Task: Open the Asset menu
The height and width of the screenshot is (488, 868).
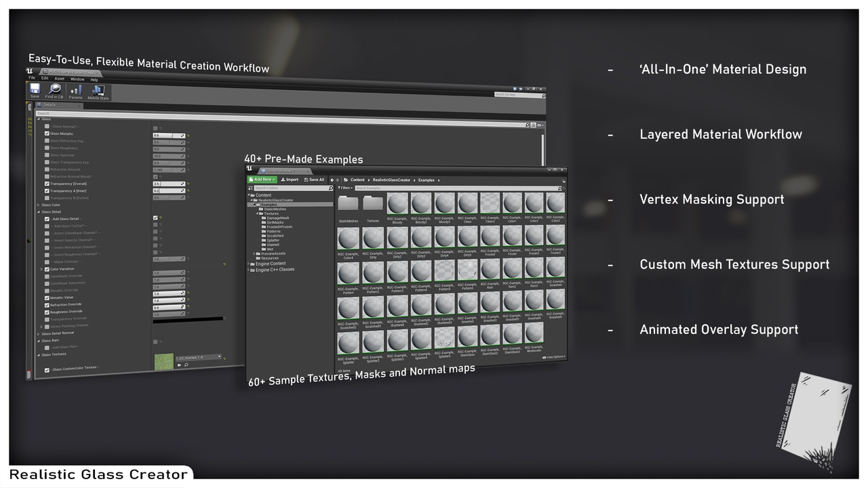Action: coord(60,79)
